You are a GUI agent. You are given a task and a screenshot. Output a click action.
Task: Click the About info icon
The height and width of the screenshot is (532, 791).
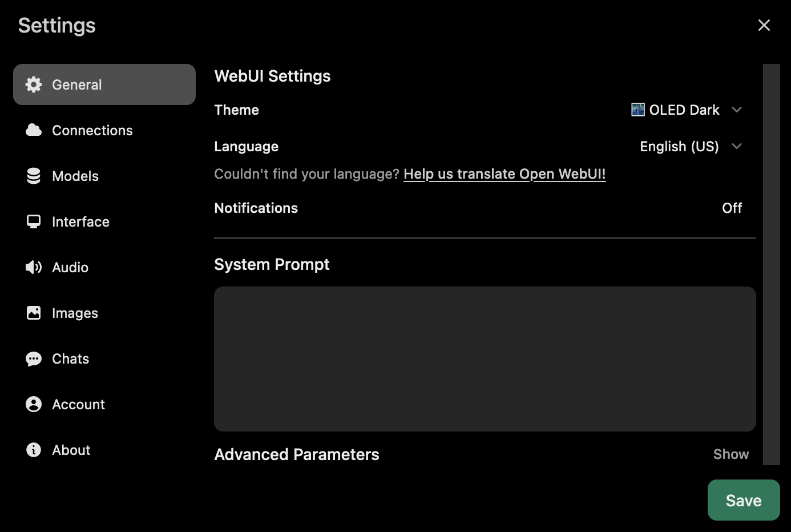(34, 450)
